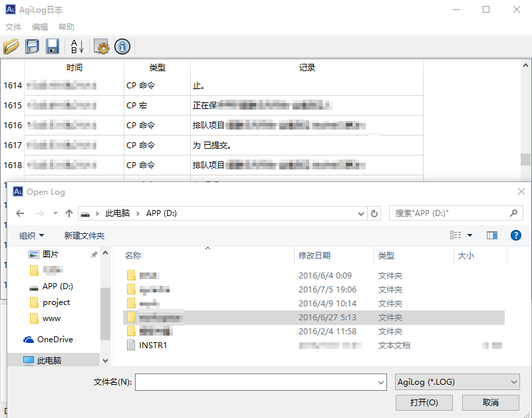Click the dark blue save-as disk icon
532x418 pixels.
tap(53, 47)
